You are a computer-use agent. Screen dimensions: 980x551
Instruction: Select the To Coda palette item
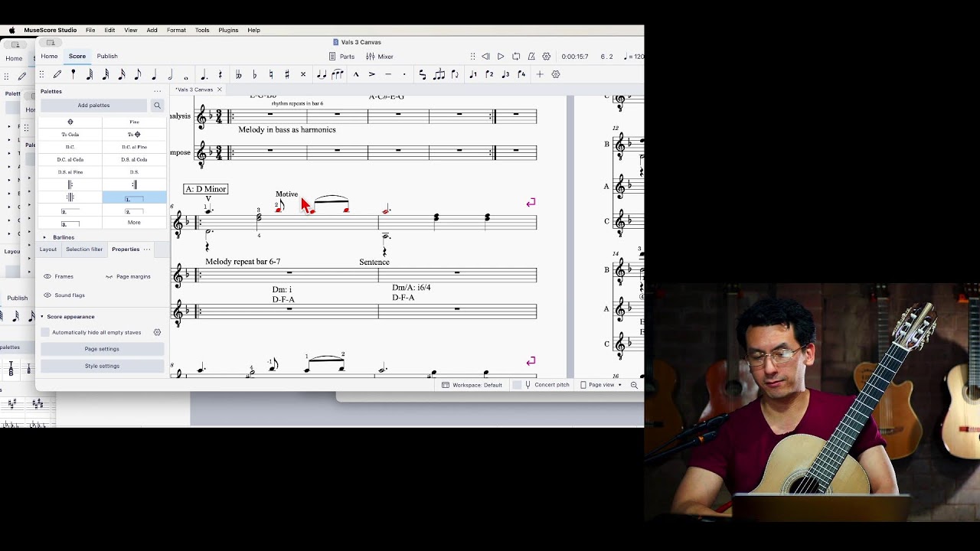[x=70, y=134]
